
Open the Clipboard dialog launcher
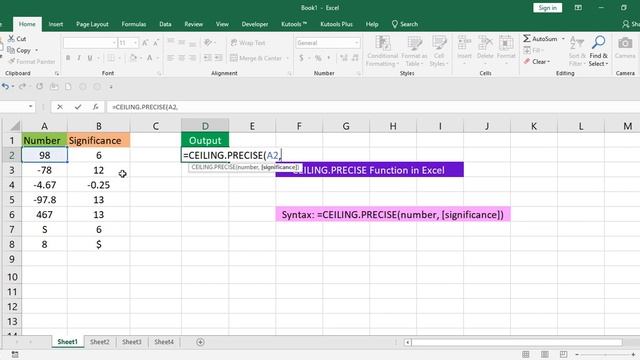pos(57,73)
